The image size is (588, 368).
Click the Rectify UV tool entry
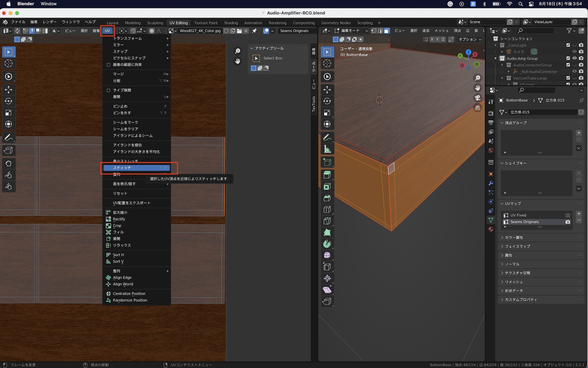(x=119, y=219)
